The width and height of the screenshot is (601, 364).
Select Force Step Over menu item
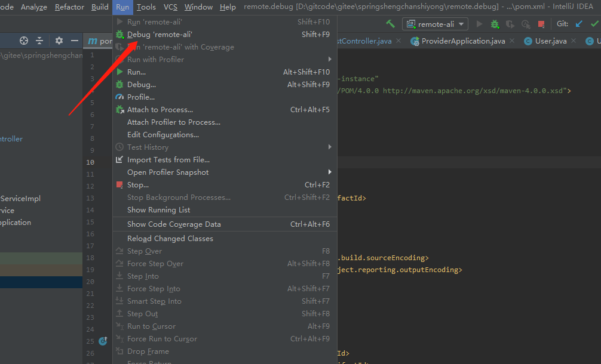(x=225, y=264)
